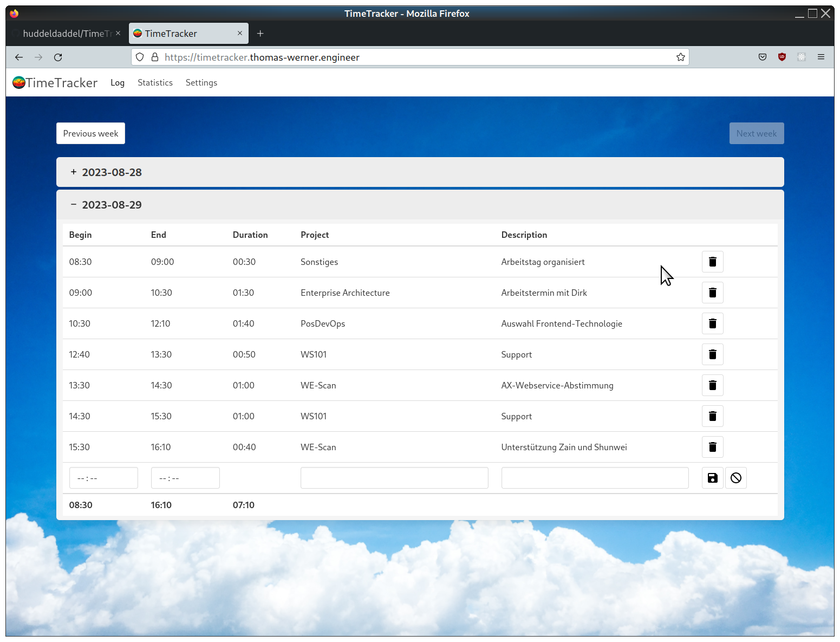Delete the 14:30 Support entry
The height and width of the screenshot is (642, 840).
(712, 416)
